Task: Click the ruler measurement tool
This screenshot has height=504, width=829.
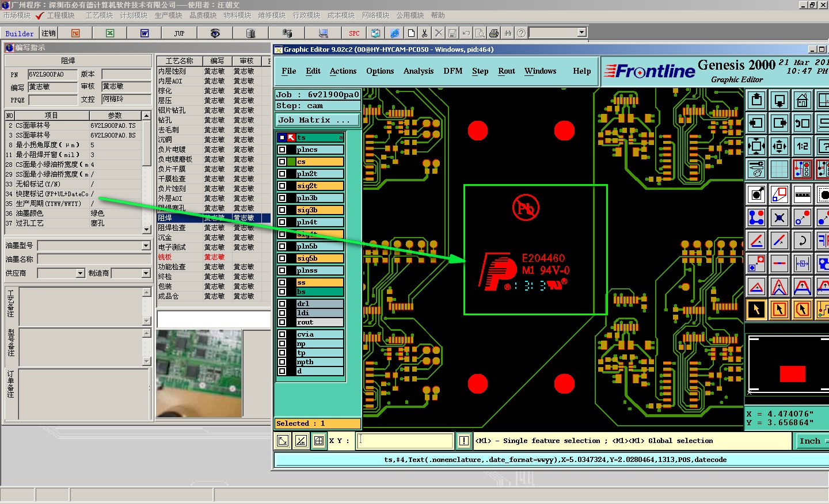Action: click(x=803, y=194)
